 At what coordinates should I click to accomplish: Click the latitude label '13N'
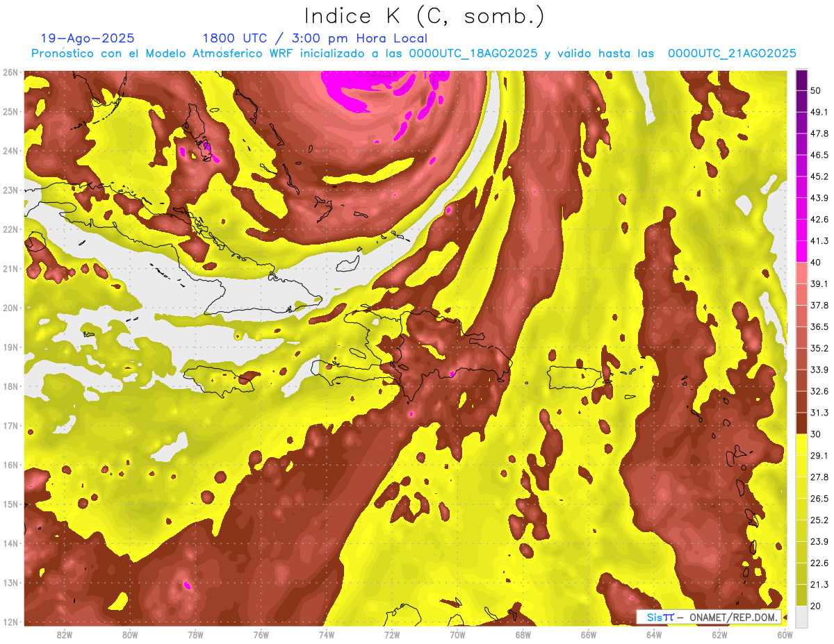click(x=10, y=583)
